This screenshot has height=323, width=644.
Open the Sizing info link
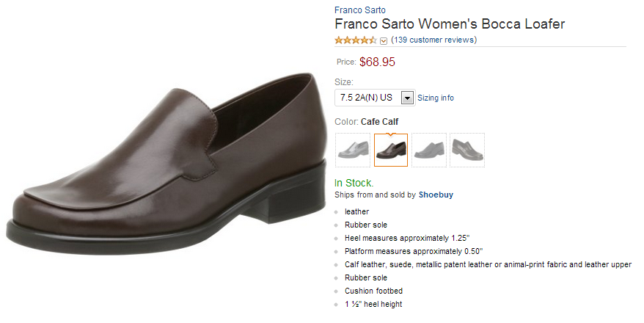tap(436, 98)
